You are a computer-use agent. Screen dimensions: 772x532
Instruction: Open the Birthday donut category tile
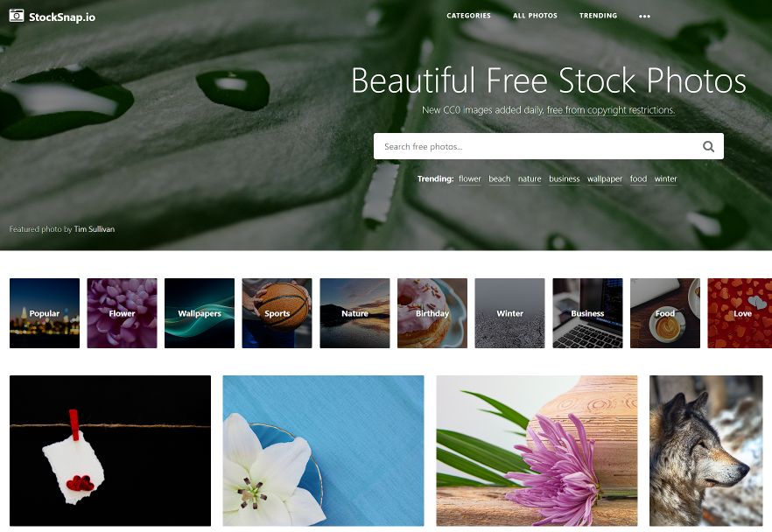coord(432,313)
